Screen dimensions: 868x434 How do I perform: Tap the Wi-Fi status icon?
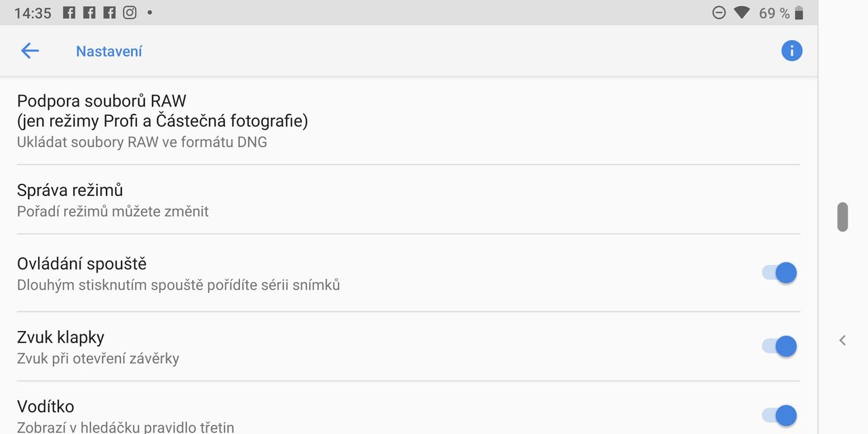pyautogui.click(x=741, y=13)
